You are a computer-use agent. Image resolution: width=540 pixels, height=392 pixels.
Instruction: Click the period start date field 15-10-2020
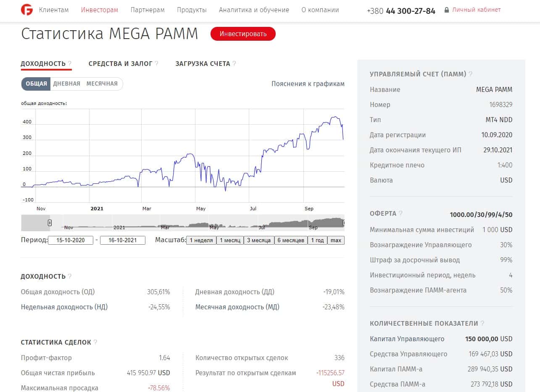click(71, 240)
